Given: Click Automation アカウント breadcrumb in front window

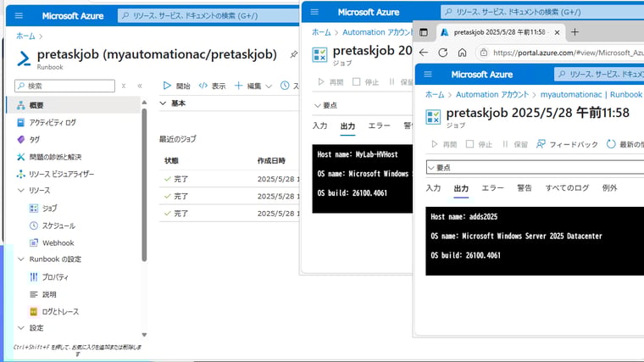Looking at the screenshot, I should coord(492,94).
